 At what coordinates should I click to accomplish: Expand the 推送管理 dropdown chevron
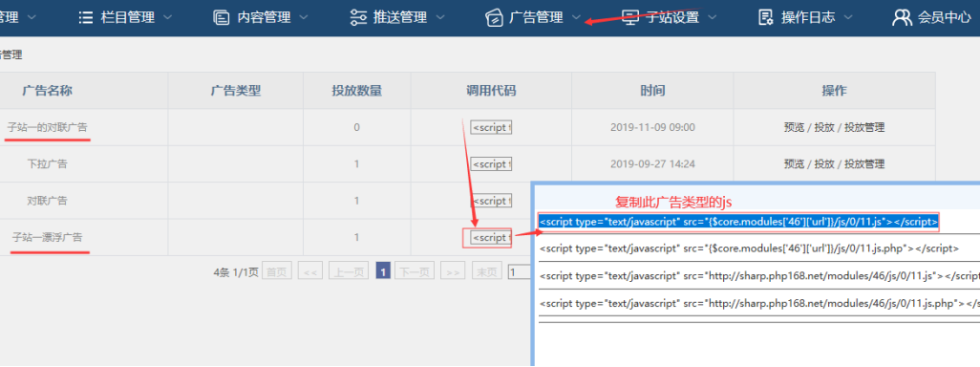click(439, 17)
